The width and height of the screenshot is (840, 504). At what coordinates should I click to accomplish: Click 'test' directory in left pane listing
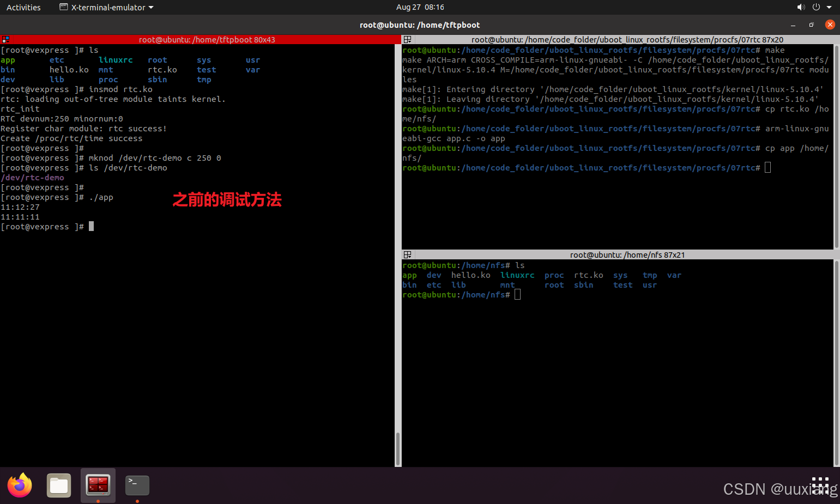[207, 70]
